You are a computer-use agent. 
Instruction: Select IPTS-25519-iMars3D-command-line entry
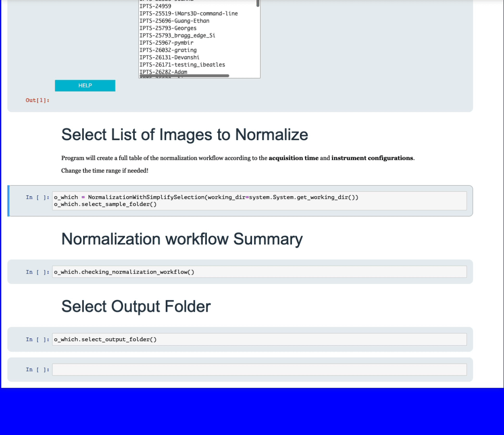click(x=188, y=13)
